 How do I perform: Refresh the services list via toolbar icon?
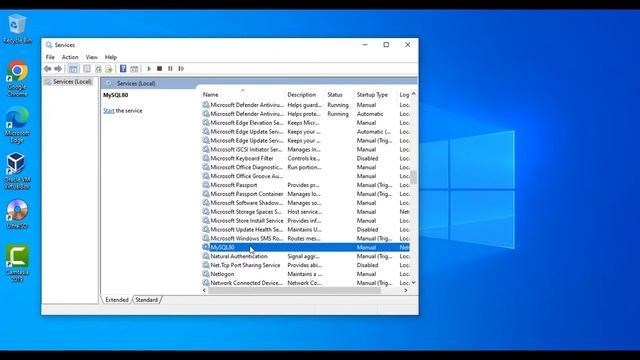point(98,69)
